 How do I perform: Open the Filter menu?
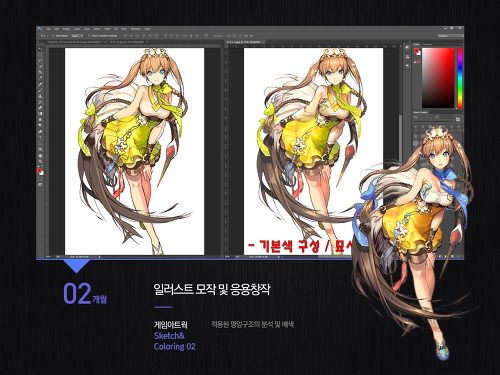[106, 29]
